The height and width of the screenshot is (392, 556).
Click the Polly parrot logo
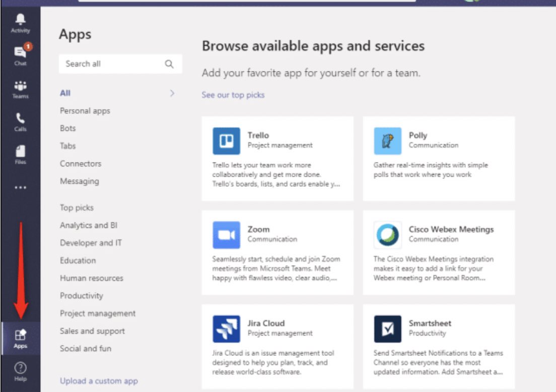(388, 141)
